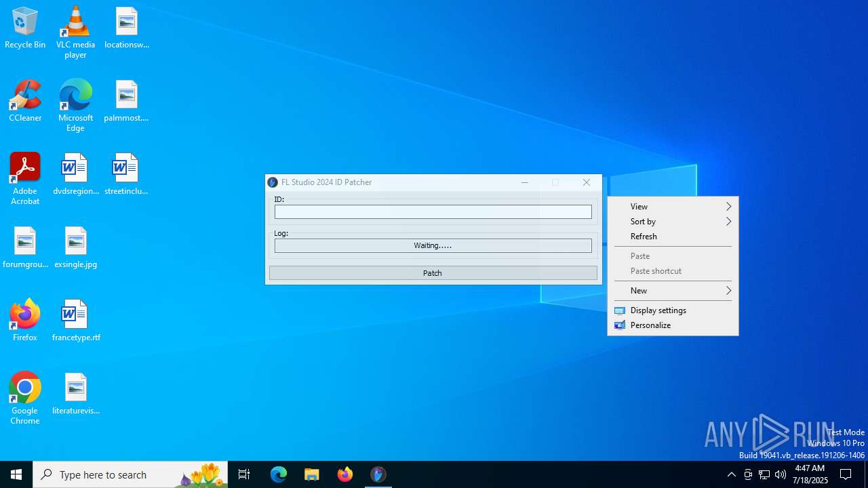The height and width of the screenshot is (488, 868).
Task: Expand the View submenu
Action: [x=673, y=207]
